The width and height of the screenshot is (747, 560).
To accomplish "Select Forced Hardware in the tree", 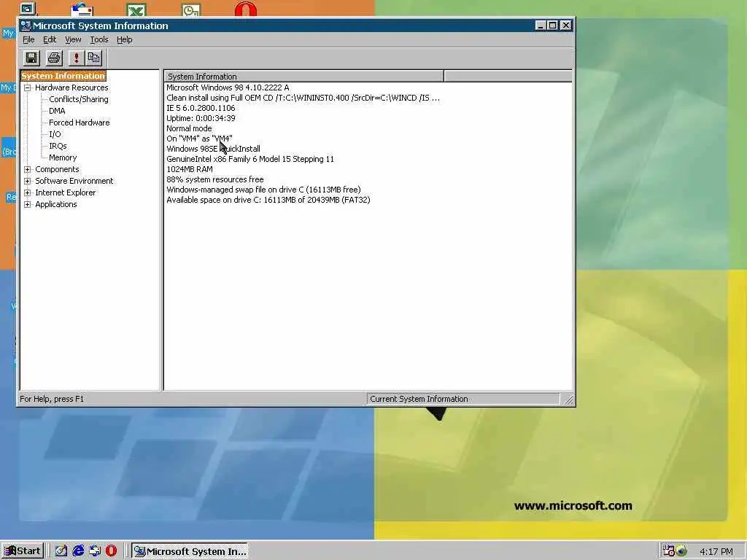I will tap(79, 122).
